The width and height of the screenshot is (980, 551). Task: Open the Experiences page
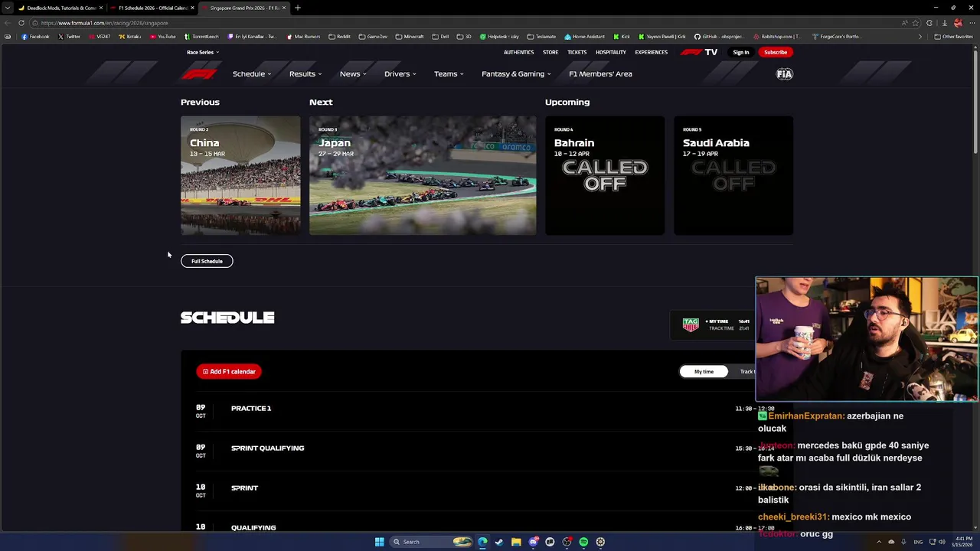point(651,52)
